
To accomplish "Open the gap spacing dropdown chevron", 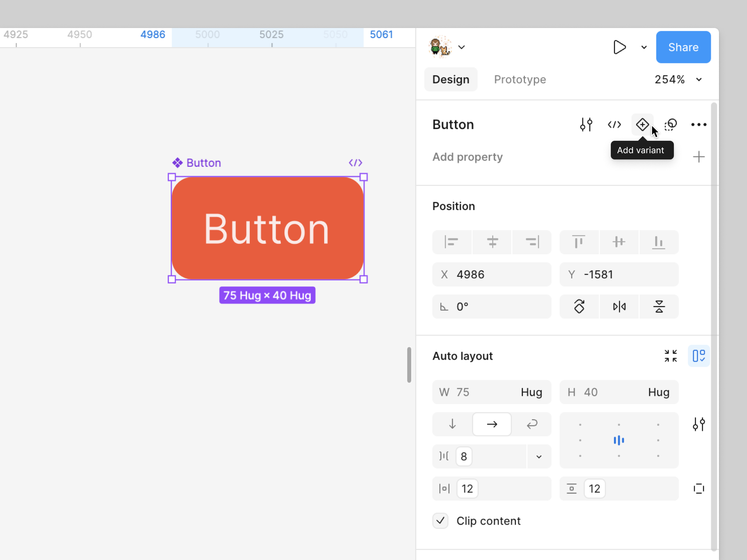I will [x=539, y=457].
